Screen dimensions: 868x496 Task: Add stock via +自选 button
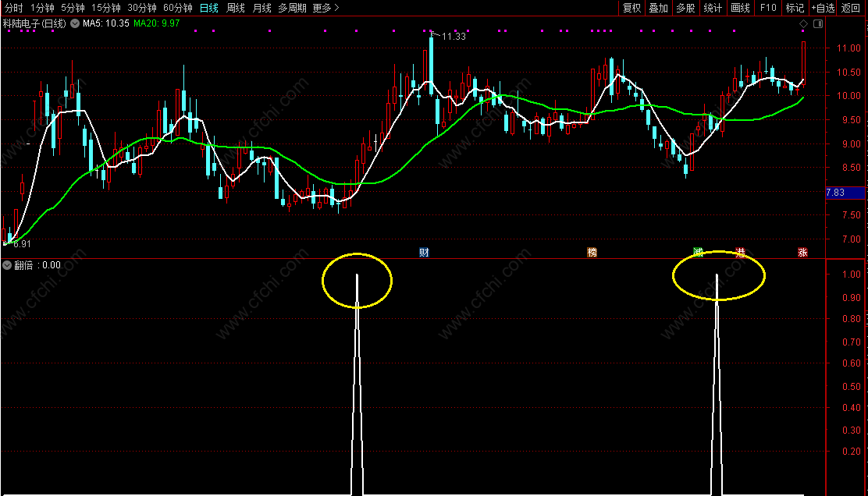[824, 8]
